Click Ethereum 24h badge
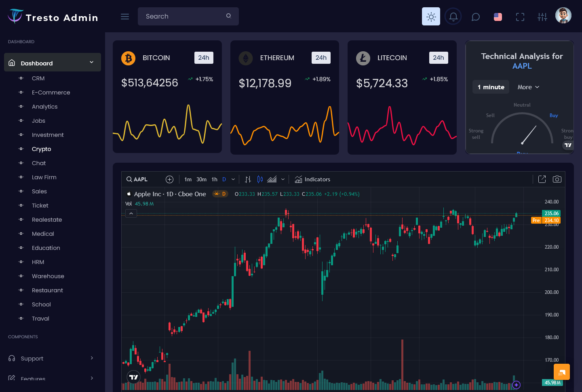This screenshot has height=392, width=582. point(321,58)
